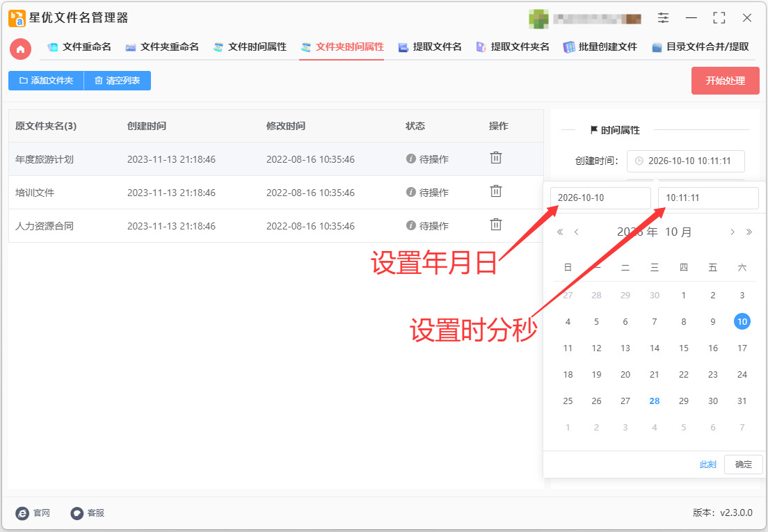The image size is (768, 532).
Task: Focus the time input 10:11:11
Action: tap(708, 198)
